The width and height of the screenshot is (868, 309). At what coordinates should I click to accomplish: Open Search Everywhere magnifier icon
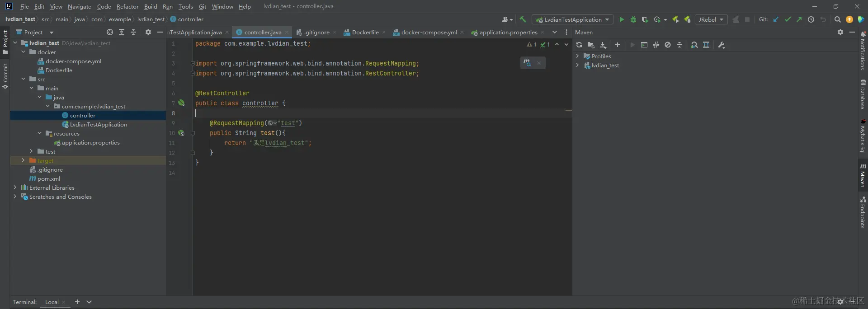838,19
